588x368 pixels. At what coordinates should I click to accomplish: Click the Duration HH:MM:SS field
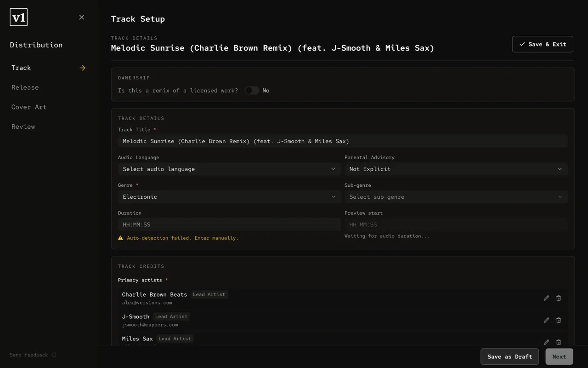pos(229,224)
